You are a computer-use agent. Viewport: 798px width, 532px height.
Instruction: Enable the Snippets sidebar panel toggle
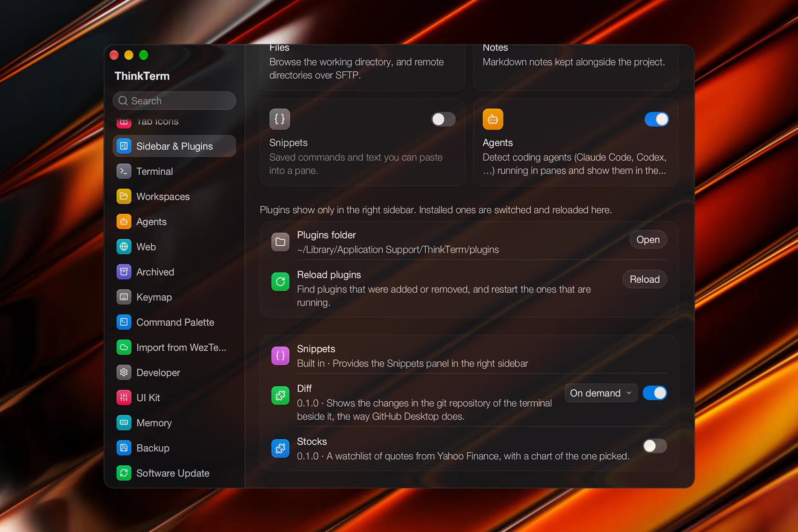tap(443, 119)
